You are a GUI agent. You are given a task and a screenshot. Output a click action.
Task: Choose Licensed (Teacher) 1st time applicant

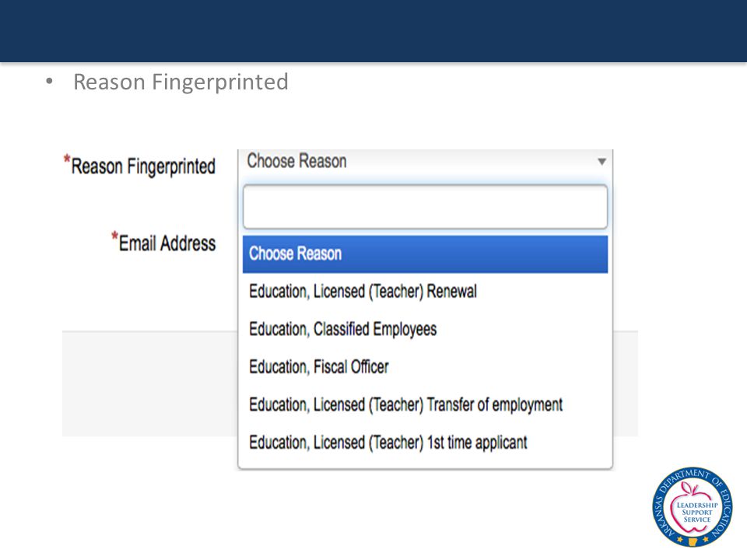388,443
